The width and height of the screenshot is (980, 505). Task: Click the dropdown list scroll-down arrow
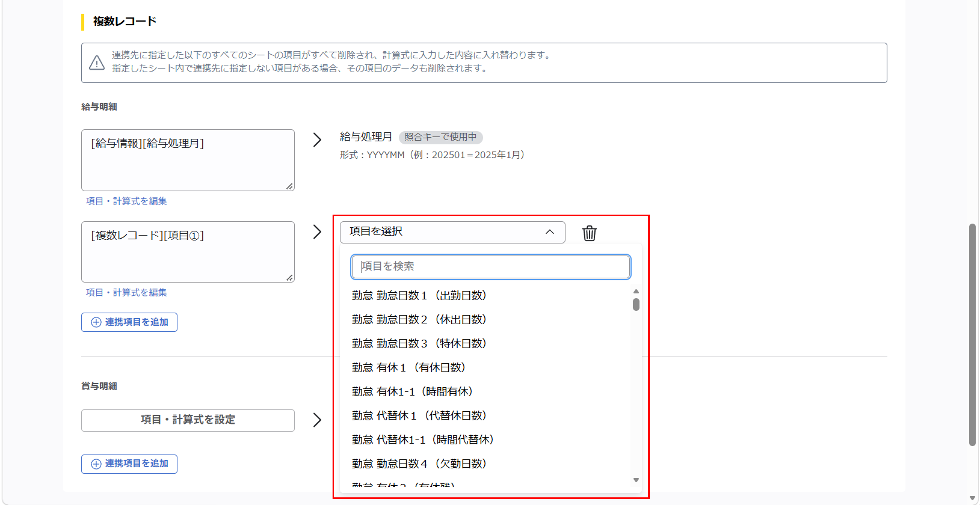click(x=636, y=480)
